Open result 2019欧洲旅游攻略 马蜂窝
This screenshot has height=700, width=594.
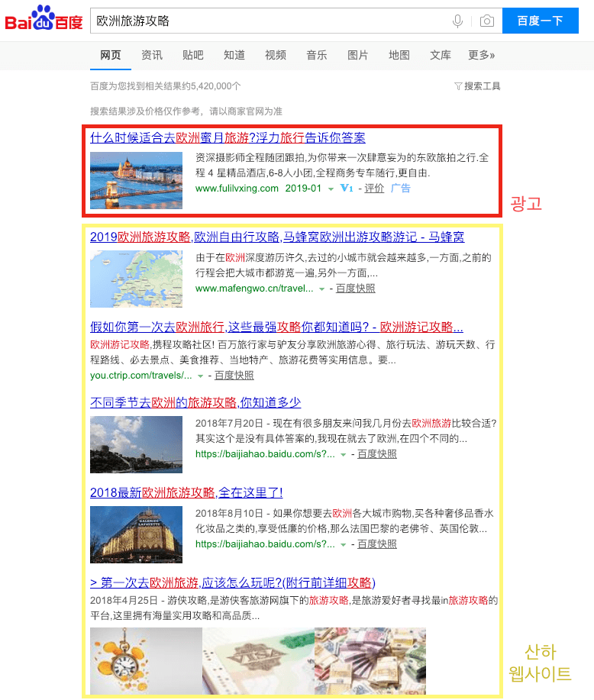click(277, 237)
